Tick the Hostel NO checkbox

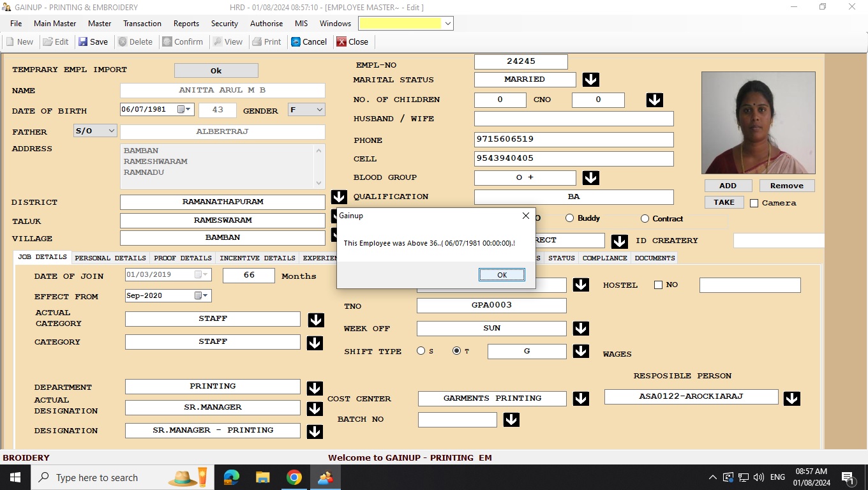click(x=658, y=285)
